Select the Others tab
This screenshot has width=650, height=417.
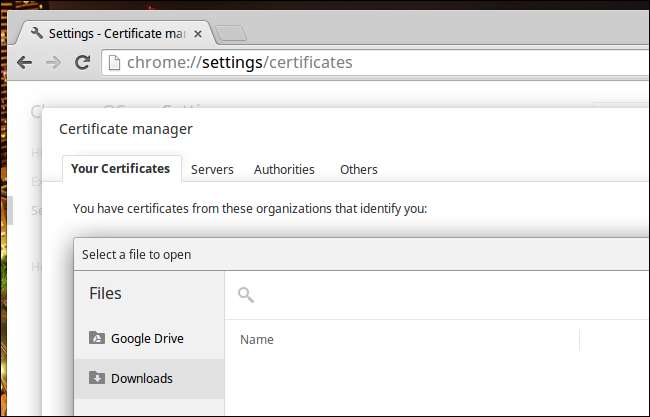tap(358, 169)
